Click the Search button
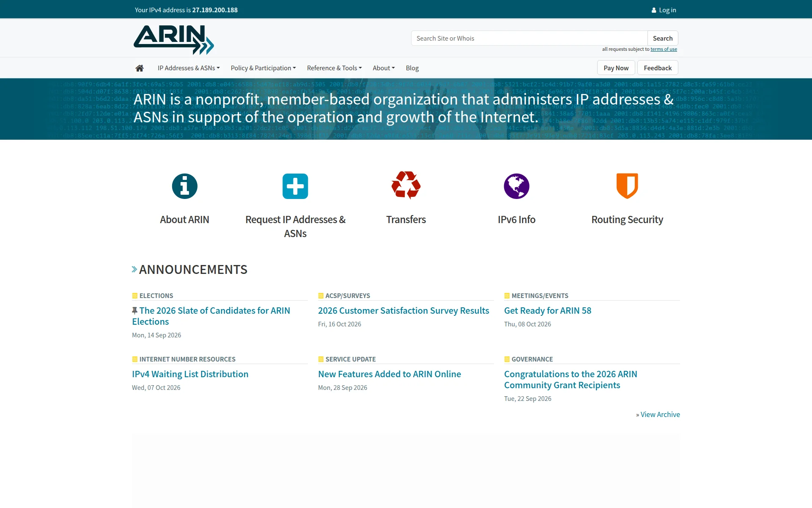Image resolution: width=812 pixels, height=508 pixels. 662,38
